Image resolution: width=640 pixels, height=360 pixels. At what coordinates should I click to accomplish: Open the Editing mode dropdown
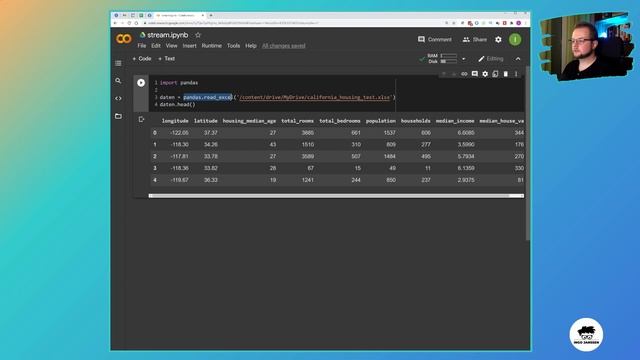click(x=491, y=59)
